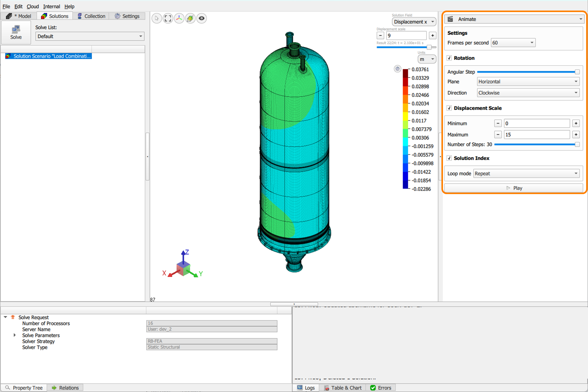The width and height of the screenshot is (588, 392).
Task: Decrease Minimum displacement value
Action: (x=498, y=123)
